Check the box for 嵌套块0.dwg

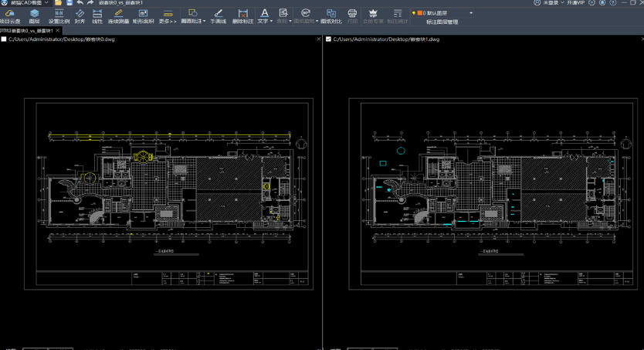[5, 39]
